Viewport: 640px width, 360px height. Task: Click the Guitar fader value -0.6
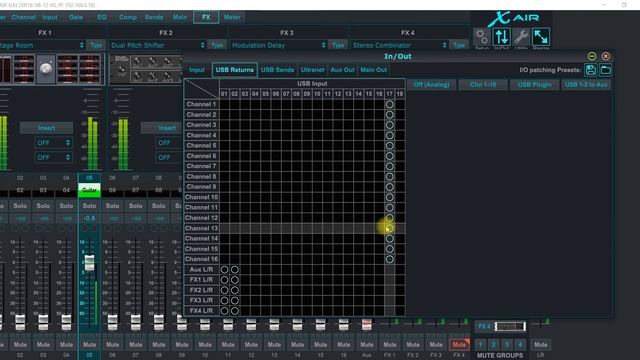point(89,218)
